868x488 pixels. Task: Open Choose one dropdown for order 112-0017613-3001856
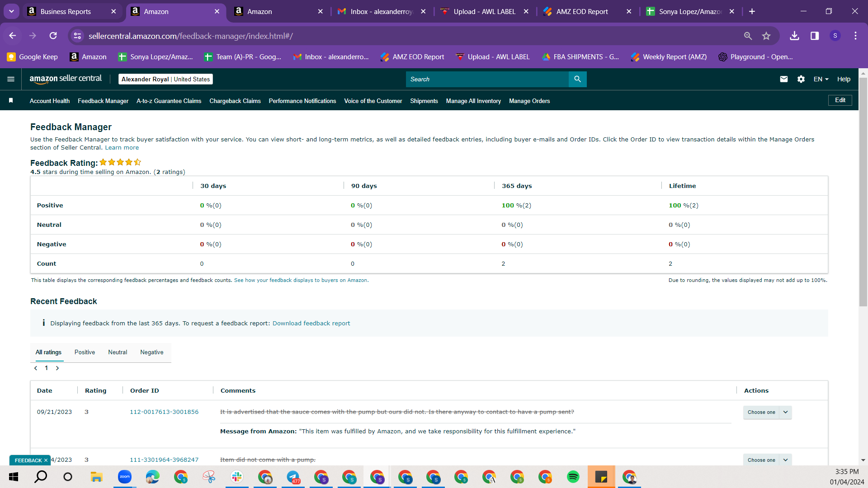(767, 412)
